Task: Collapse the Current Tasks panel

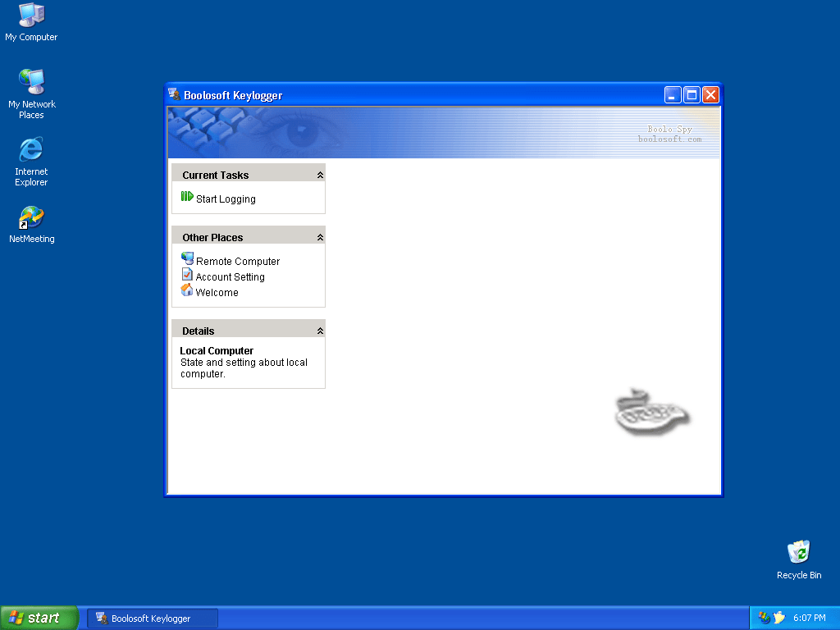Action: click(320, 176)
